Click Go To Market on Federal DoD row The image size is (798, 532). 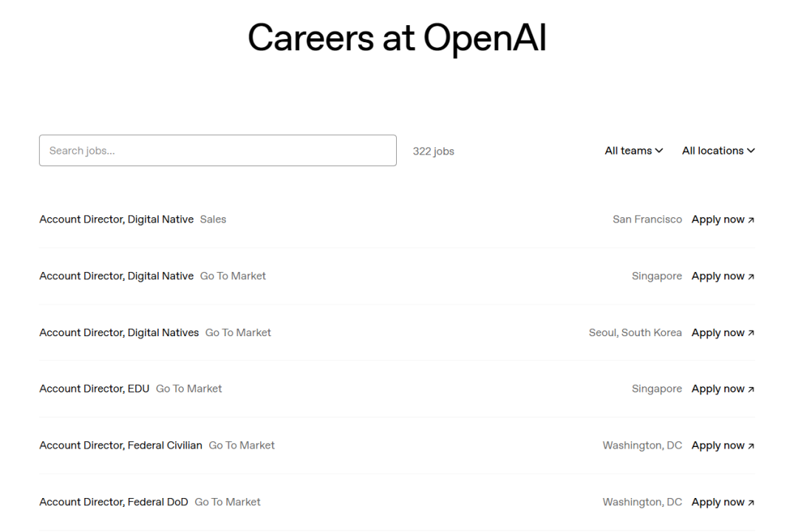click(x=228, y=502)
